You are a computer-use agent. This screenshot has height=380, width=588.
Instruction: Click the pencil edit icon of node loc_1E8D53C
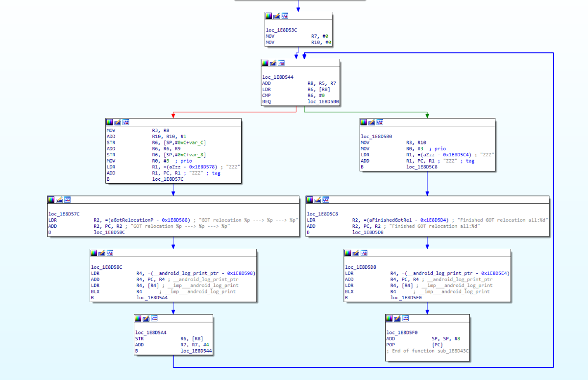point(277,16)
